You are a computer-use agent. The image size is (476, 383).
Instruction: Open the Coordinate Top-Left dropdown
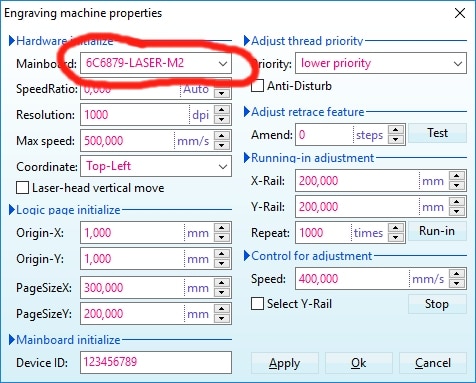coord(156,166)
